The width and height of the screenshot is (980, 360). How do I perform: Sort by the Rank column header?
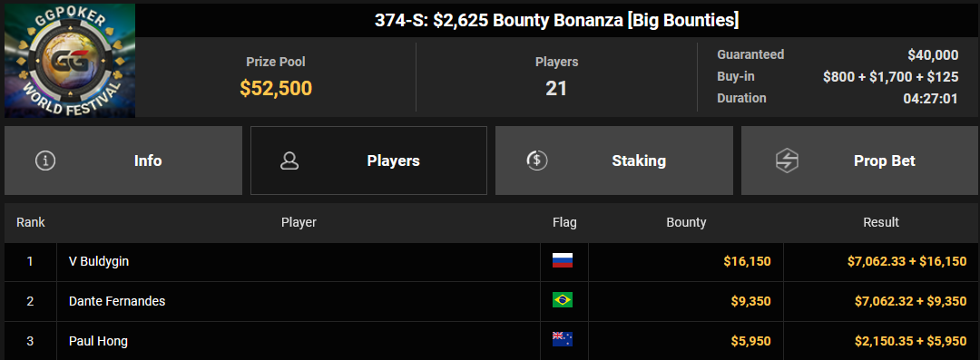(x=31, y=222)
